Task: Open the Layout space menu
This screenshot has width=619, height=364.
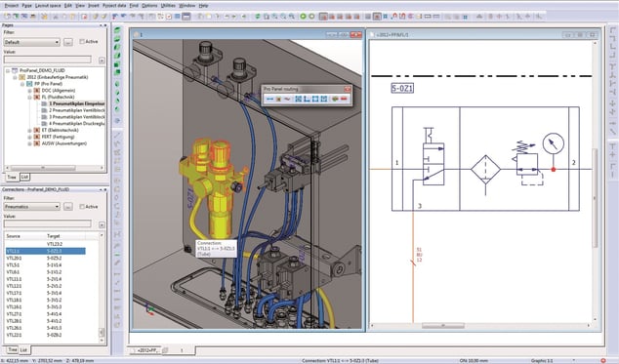Action: tap(48, 6)
